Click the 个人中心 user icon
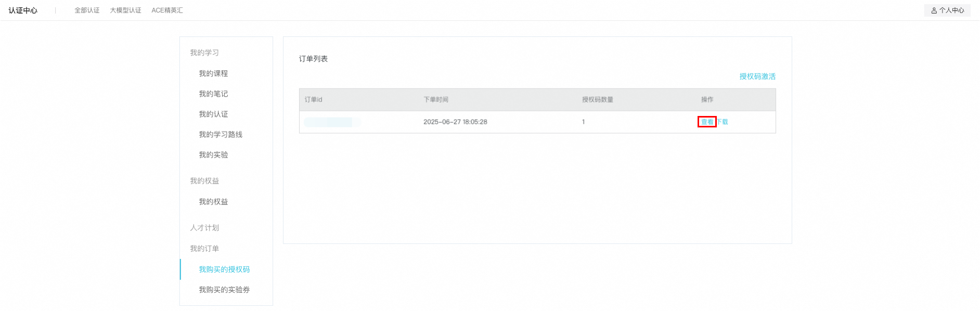Image resolution: width=980 pixels, height=311 pixels. pos(934,10)
